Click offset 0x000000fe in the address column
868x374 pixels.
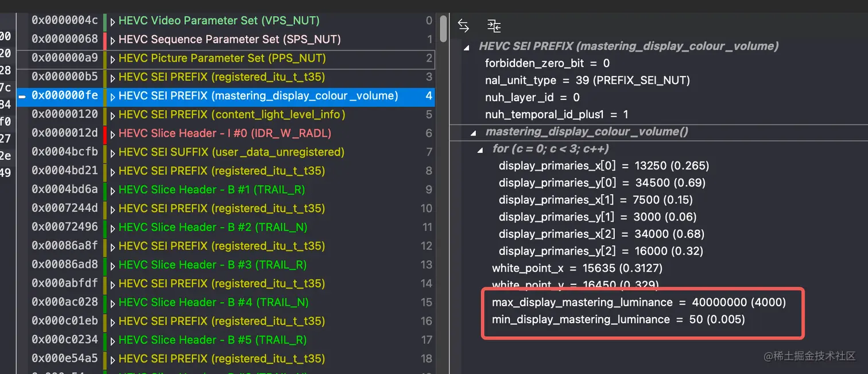(64, 97)
